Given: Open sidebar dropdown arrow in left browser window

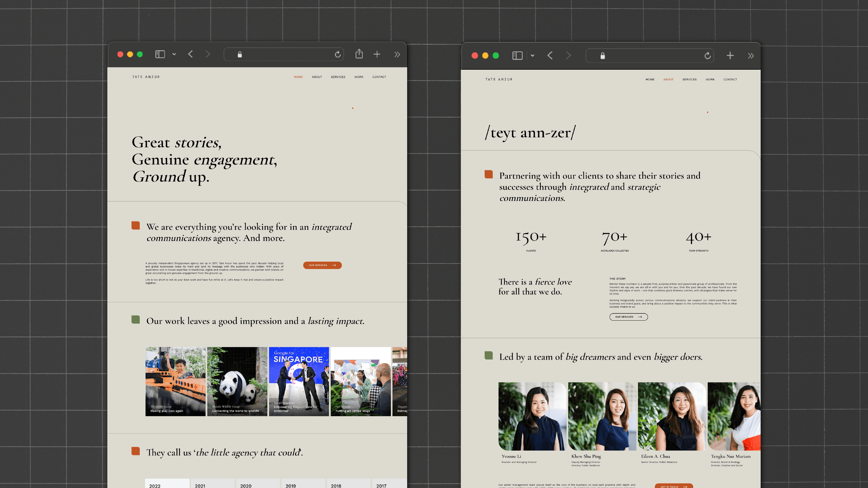Looking at the screenshot, I should tap(174, 54).
